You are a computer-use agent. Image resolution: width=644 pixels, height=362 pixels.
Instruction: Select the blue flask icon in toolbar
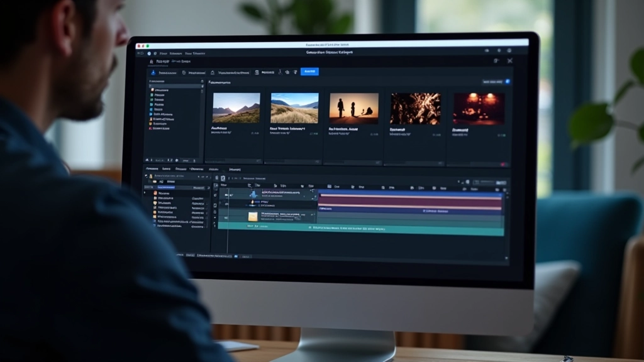point(153,72)
